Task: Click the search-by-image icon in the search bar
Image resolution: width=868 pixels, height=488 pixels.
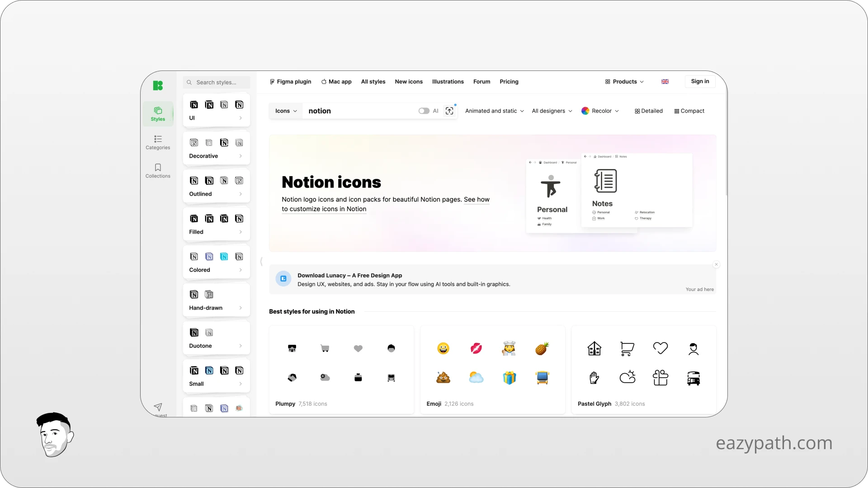Action: pos(449,111)
